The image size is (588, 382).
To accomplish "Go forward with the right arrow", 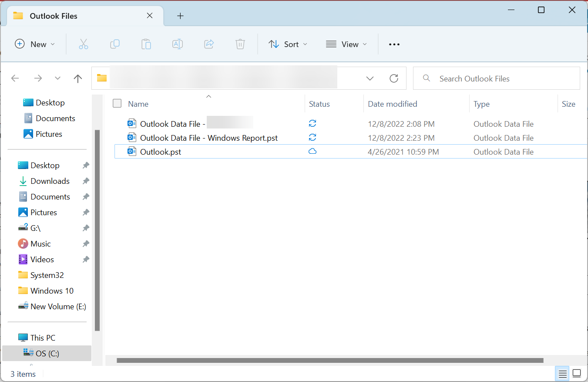I will pyautogui.click(x=38, y=78).
